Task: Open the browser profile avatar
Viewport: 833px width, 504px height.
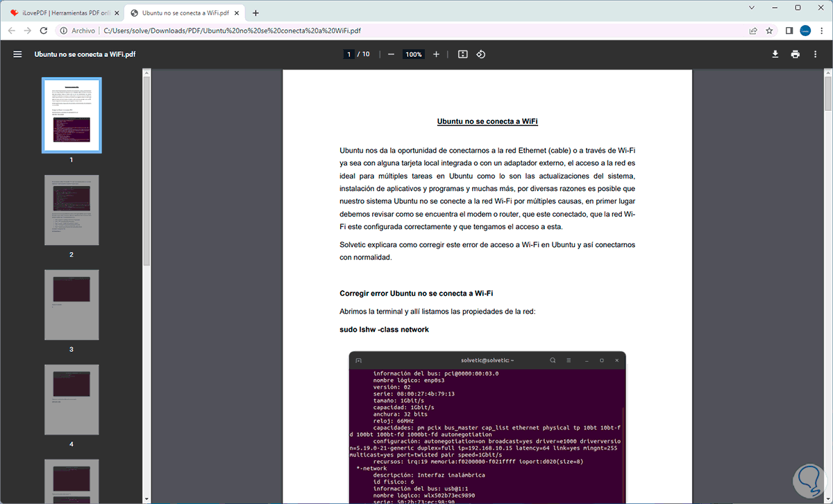Action: click(x=806, y=31)
